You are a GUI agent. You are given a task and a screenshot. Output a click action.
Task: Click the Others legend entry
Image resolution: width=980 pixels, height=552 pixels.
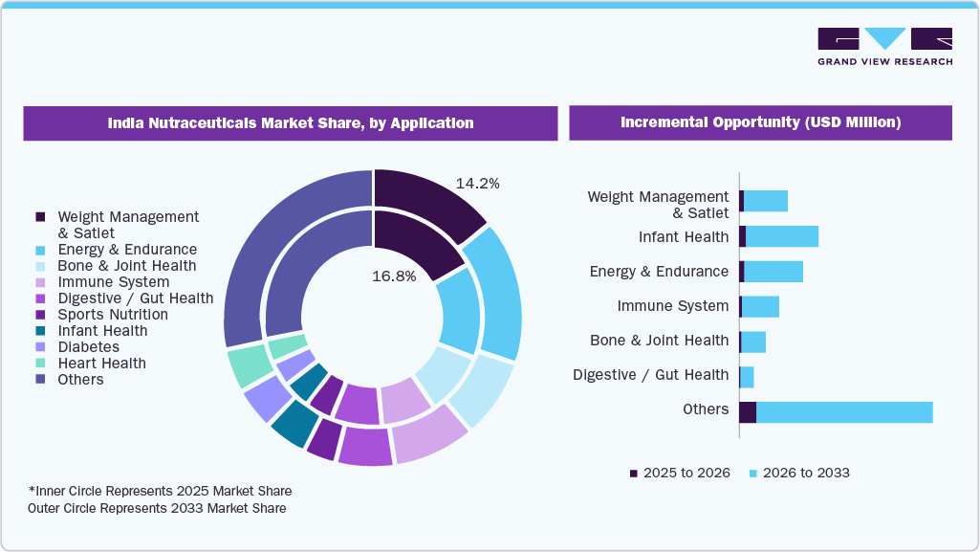point(39,379)
